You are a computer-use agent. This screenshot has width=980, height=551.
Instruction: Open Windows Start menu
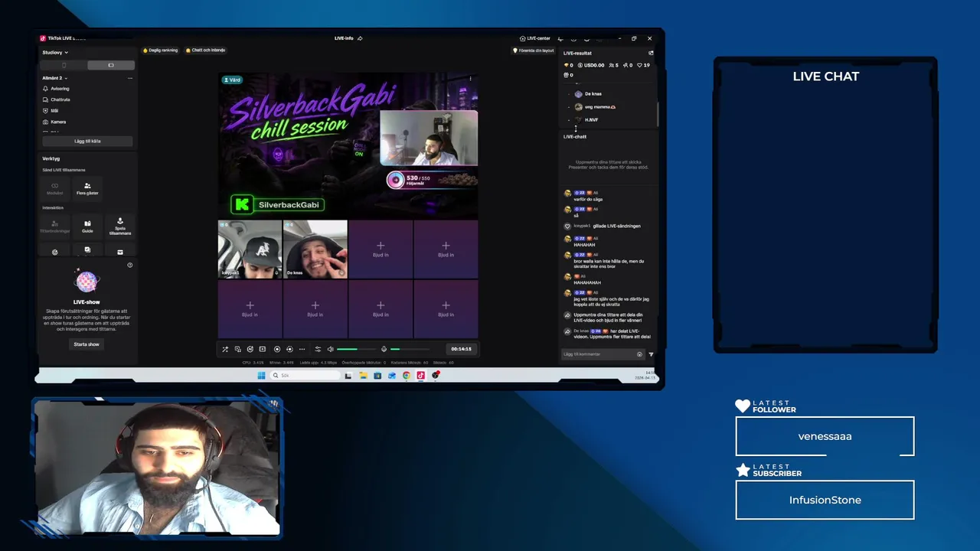261,375
